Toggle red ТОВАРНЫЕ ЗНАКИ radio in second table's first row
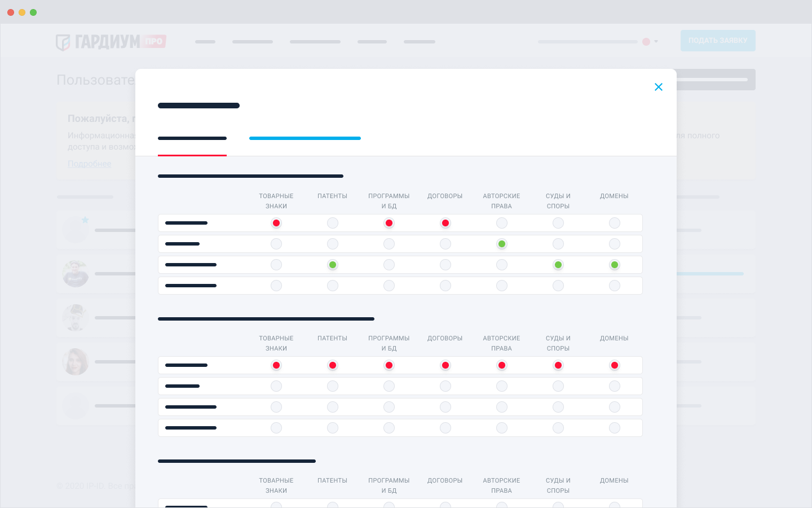Screen dimensions: 812x508 coord(276,365)
